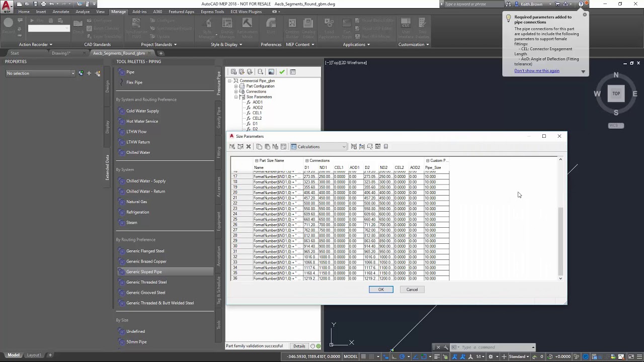This screenshot has height=362, width=644.
Task: Click the validate green checkmark icon
Action: [x=282, y=72]
